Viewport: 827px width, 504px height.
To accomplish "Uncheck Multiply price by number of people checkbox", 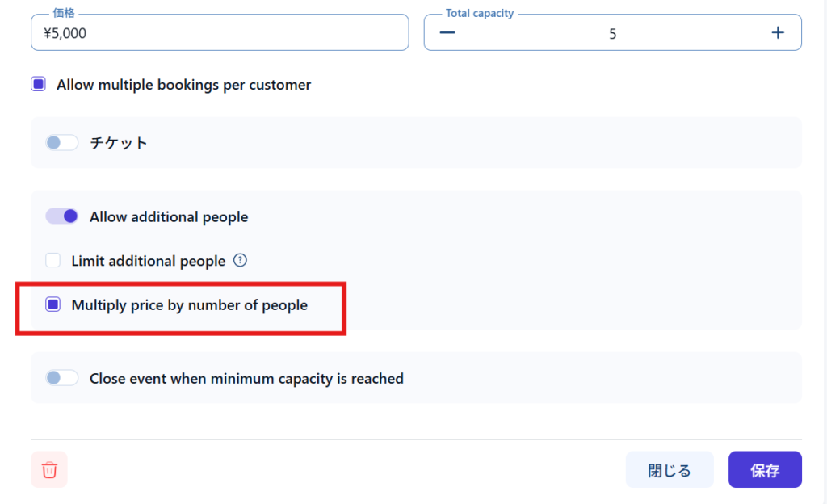I will click(53, 305).
